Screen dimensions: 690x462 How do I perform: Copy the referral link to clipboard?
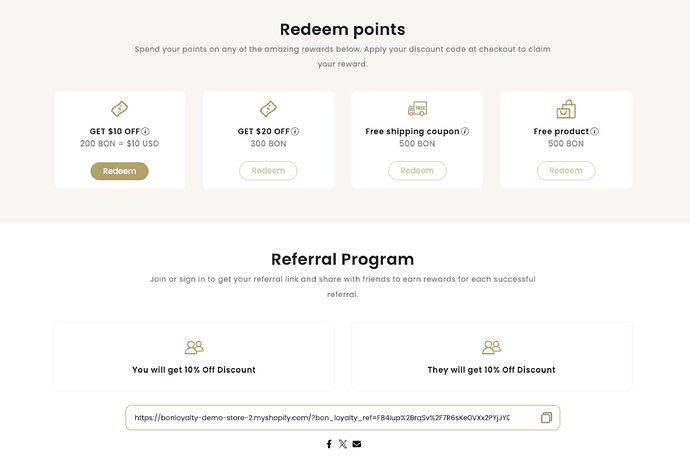546,418
